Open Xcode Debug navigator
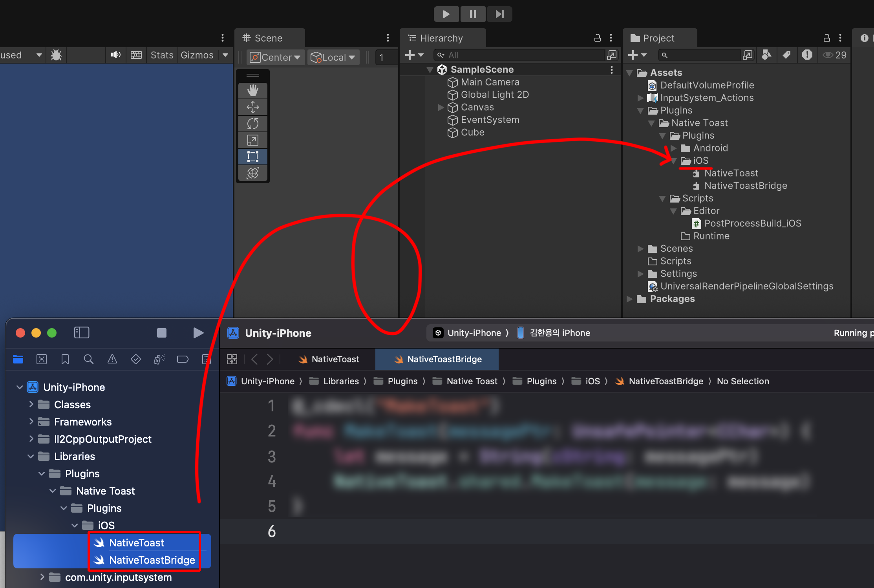This screenshot has height=588, width=874. click(x=159, y=359)
